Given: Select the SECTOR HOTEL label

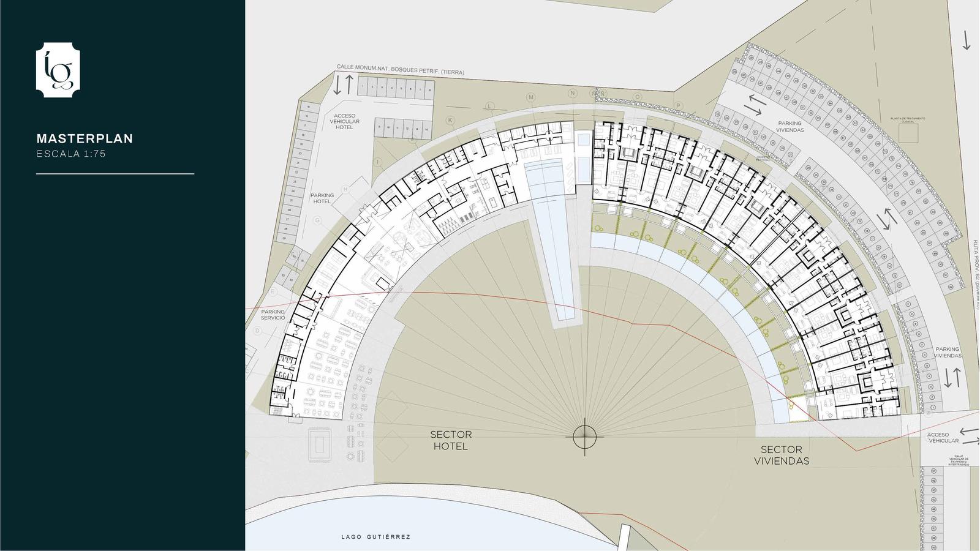Looking at the screenshot, I should coord(451,440).
